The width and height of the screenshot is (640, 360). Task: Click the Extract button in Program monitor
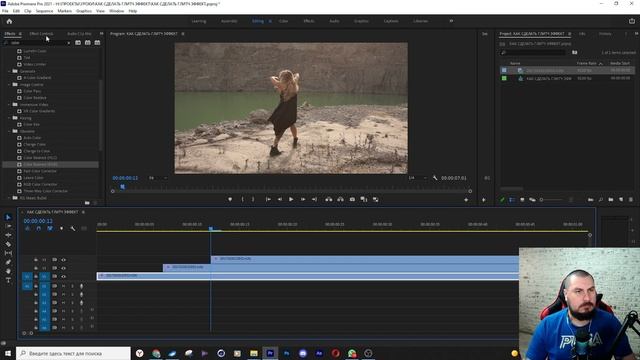pos(340,200)
